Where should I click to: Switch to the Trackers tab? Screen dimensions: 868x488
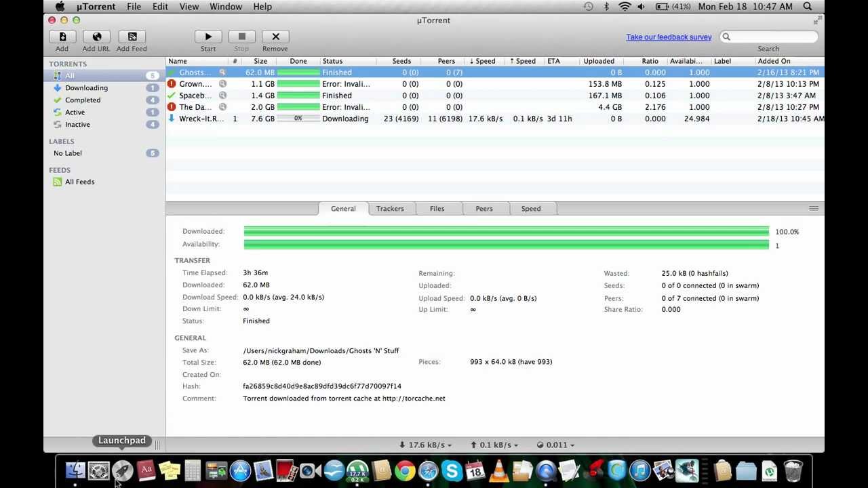pyautogui.click(x=390, y=209)
